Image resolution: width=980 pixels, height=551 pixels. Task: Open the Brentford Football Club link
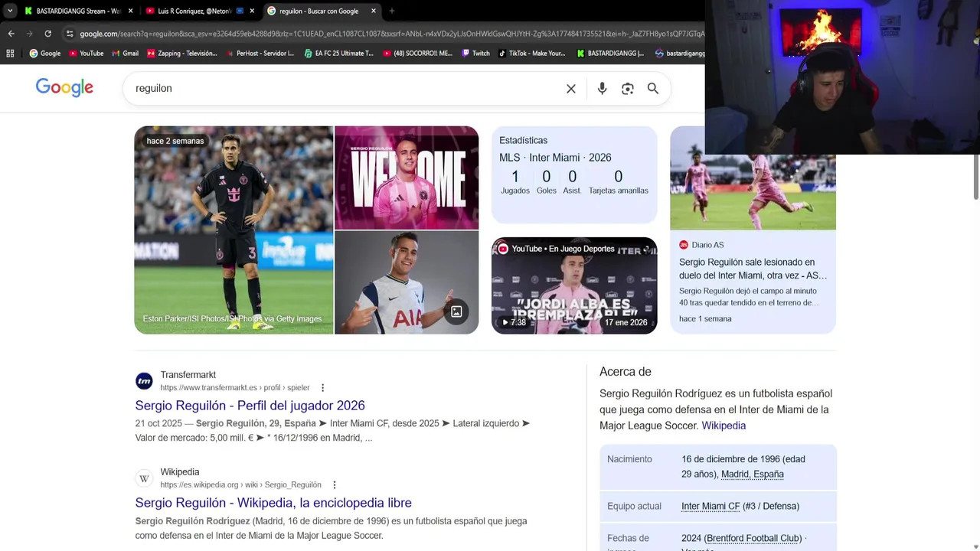tap(753, 539)
